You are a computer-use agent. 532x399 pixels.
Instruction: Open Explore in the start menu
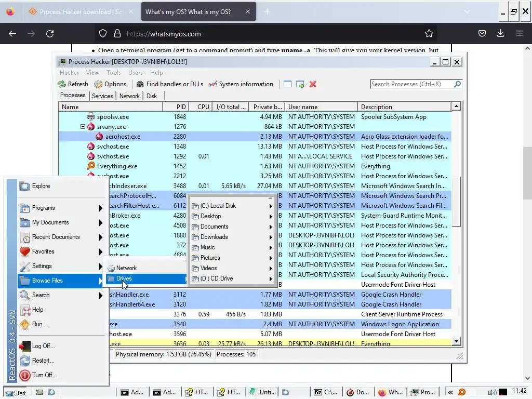point(61,186)
